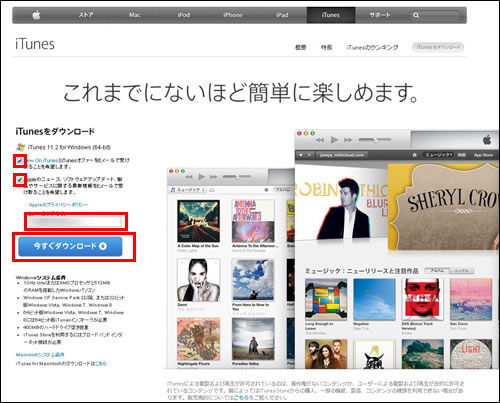The height and width of the screenshot is (403, 500).
Task: Click rewind button in back iTunes window
Action: [x=189, y=177]
